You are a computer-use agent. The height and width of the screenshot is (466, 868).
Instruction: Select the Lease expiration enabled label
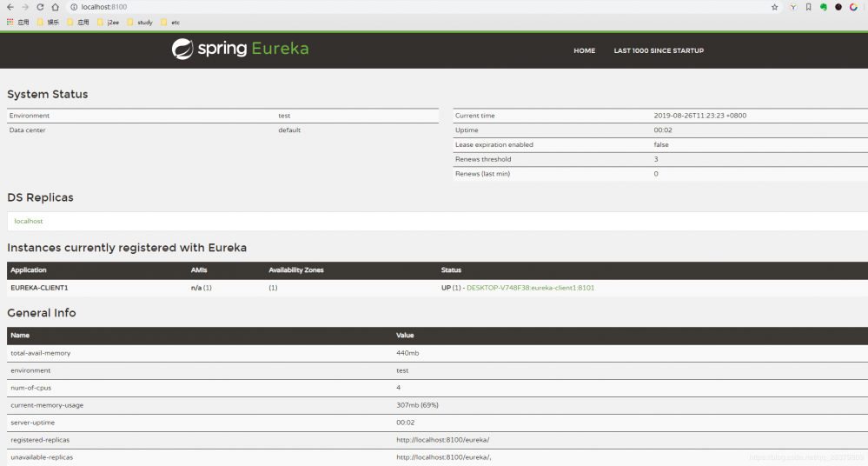[494, 144]
